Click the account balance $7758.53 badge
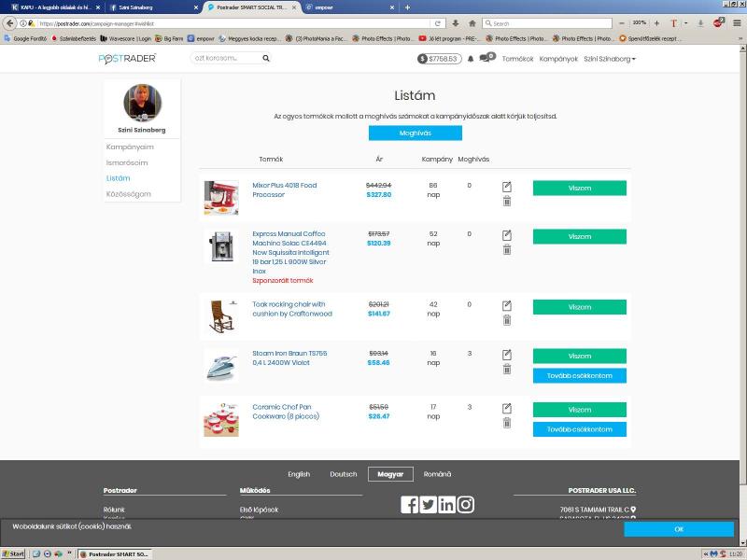747x560 pixels. tap(439, 59)
